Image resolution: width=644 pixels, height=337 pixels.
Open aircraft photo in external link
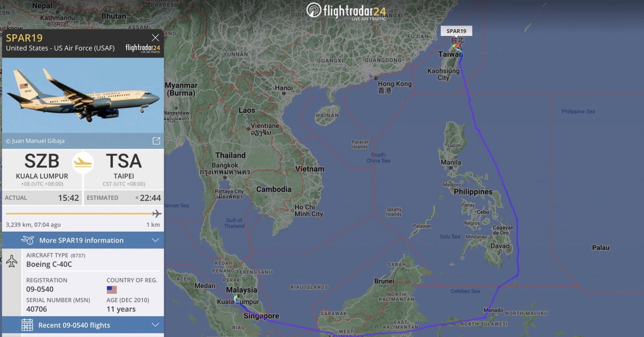[x=156, y=141]
